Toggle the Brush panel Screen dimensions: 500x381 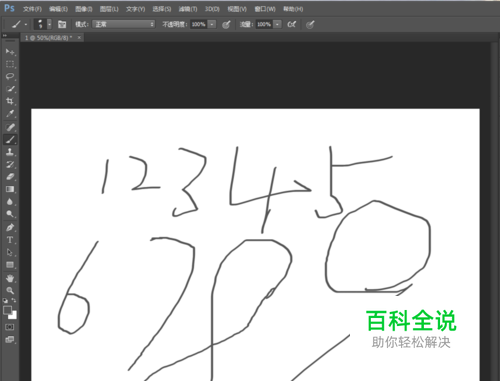pyautogui.click(x=62, y=24)
